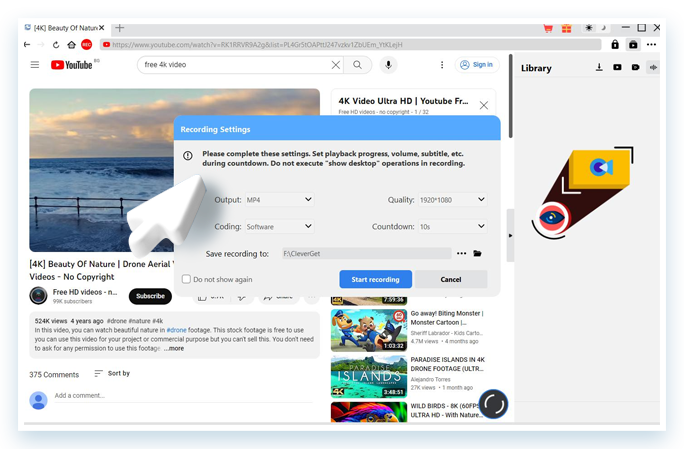Viewport: 684px width, 449px height.
Task: Open YouTube settings three-dot menu
Action: [442, 65]
